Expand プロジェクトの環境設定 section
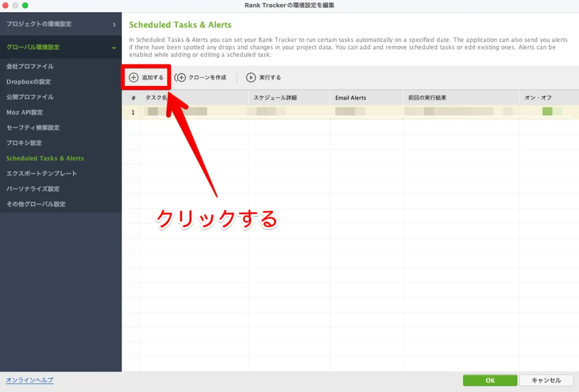This screenshot has height=392, width=579. [x=61, y=24]
